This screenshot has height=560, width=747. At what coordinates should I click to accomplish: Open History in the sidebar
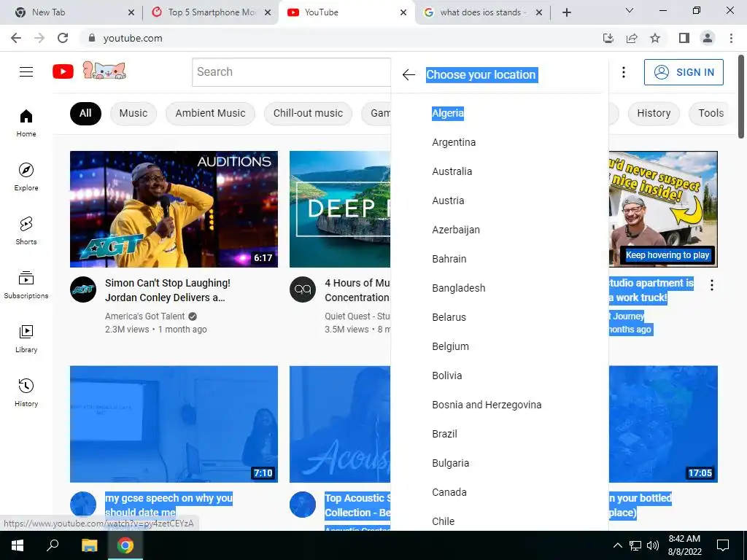26,392
